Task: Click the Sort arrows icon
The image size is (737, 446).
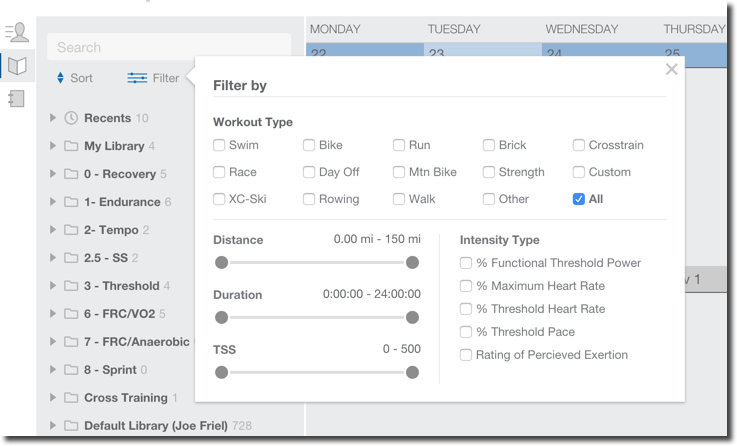Action: (x=60, y=78)
